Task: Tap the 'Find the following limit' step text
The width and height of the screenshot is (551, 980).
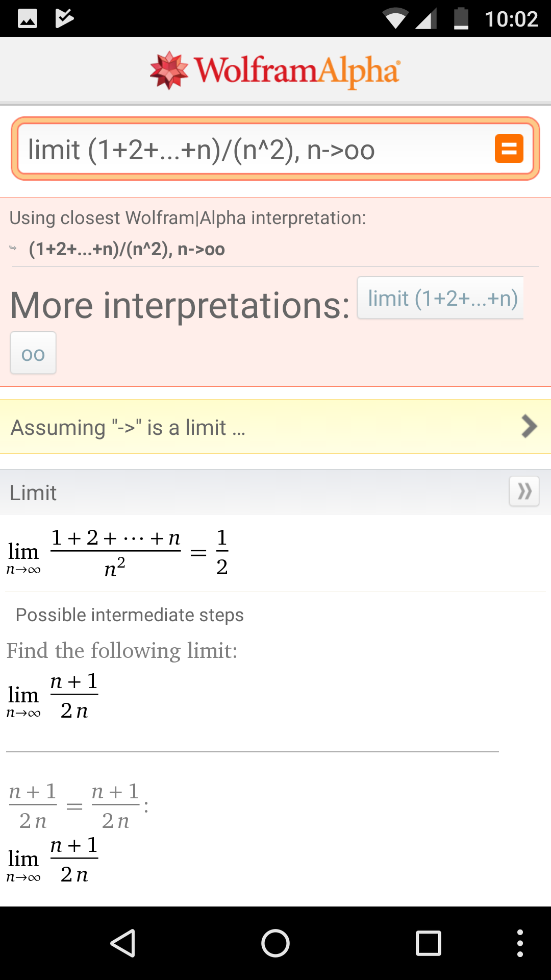Action: (x=122, y=651)
